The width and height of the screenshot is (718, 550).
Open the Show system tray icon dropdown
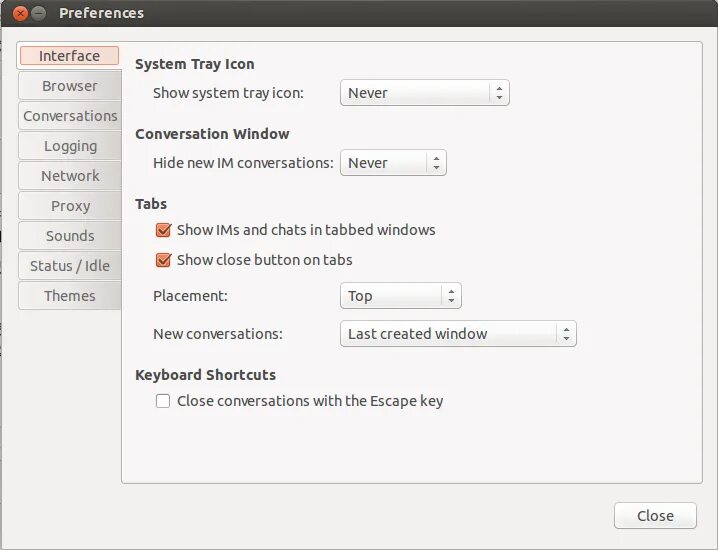point(424,93)
